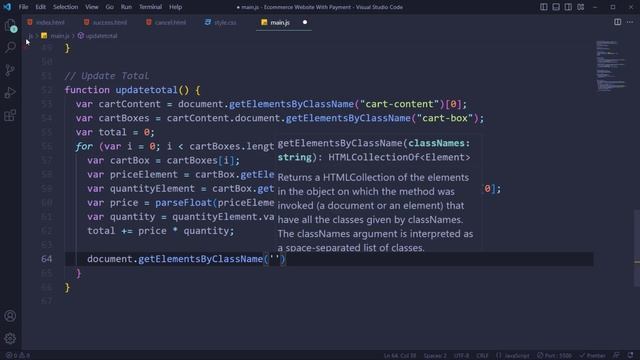Open the Go menu

109,7
